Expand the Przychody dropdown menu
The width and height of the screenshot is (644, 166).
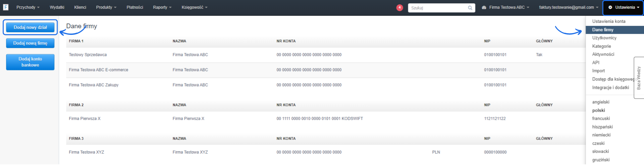click(x=28, y=7)
